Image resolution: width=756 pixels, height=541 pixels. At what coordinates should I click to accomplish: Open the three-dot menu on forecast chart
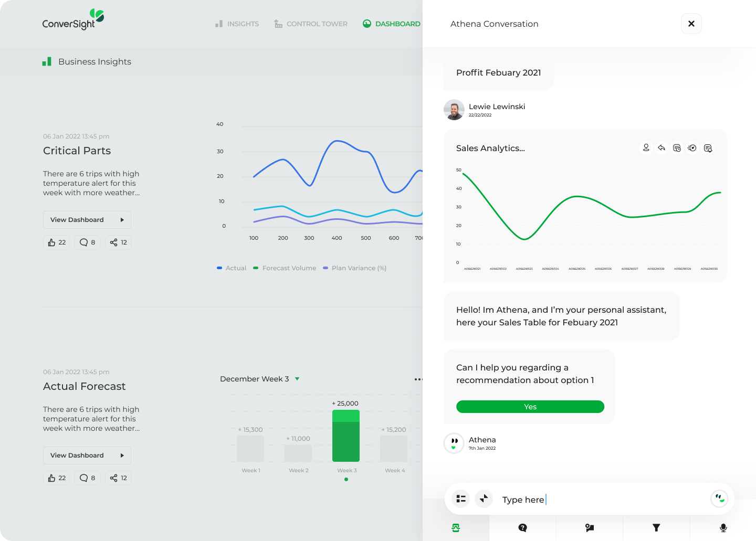coord(418,379)
